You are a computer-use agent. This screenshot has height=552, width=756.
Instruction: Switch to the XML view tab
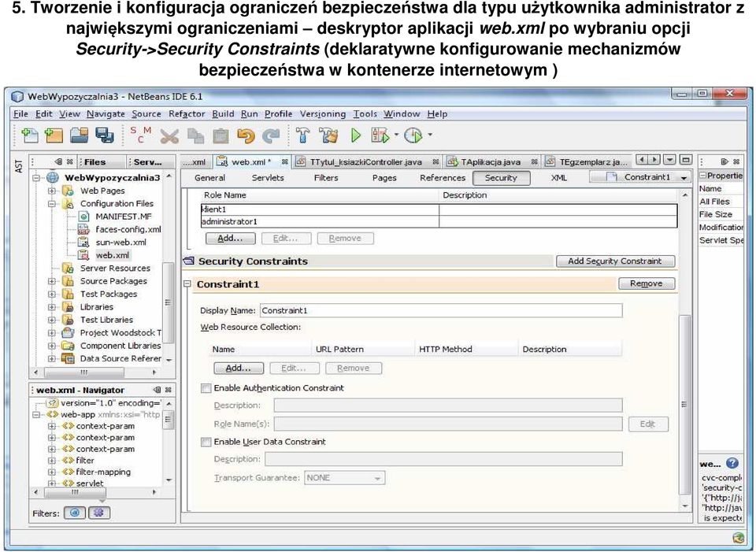559,178
